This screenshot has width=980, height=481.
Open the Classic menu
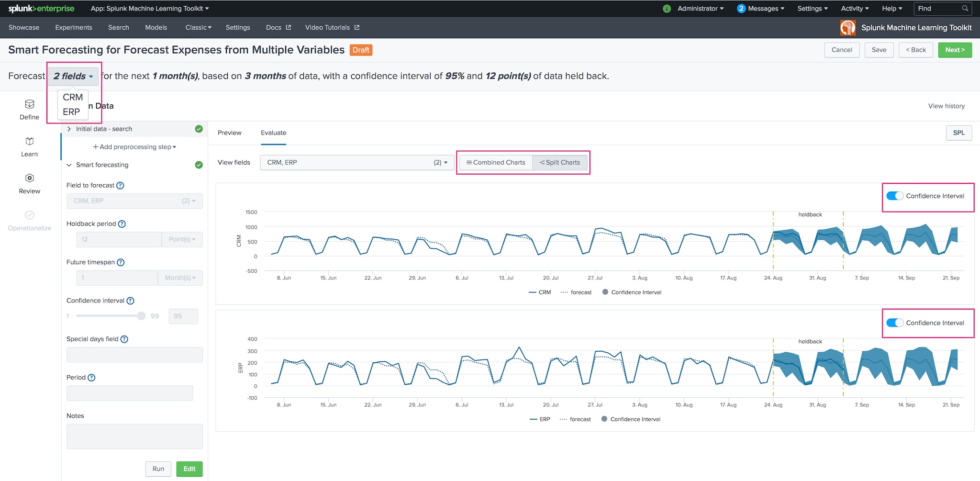[199, 27]
